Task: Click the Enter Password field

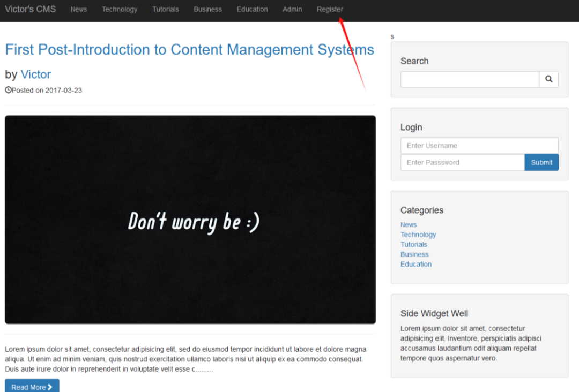Action: [462, 162]
